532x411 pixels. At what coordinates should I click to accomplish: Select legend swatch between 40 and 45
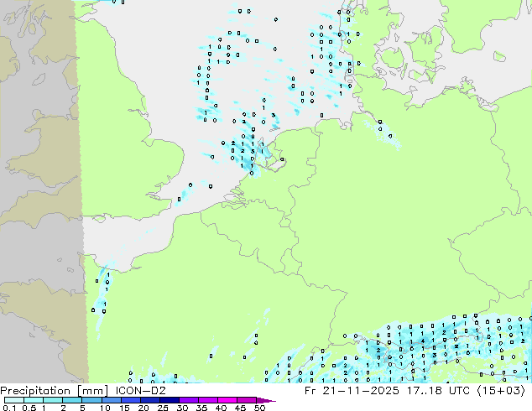coord(227,400)
